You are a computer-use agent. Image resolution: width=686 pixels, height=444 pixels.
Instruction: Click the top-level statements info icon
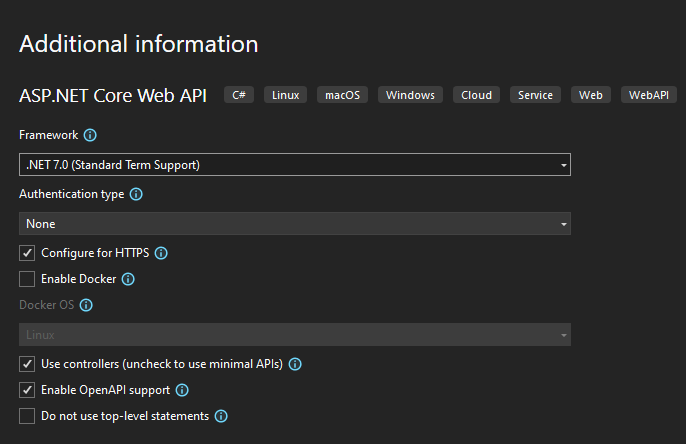(221, 416)
